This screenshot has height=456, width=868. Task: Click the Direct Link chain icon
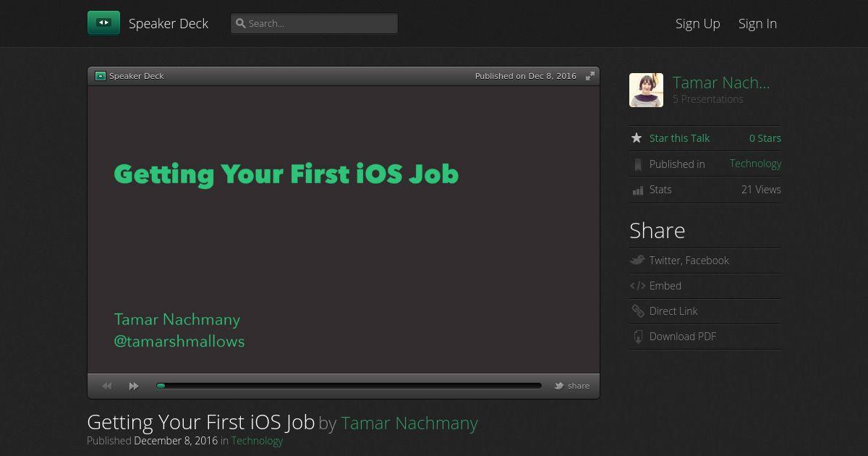click(637, 311)
